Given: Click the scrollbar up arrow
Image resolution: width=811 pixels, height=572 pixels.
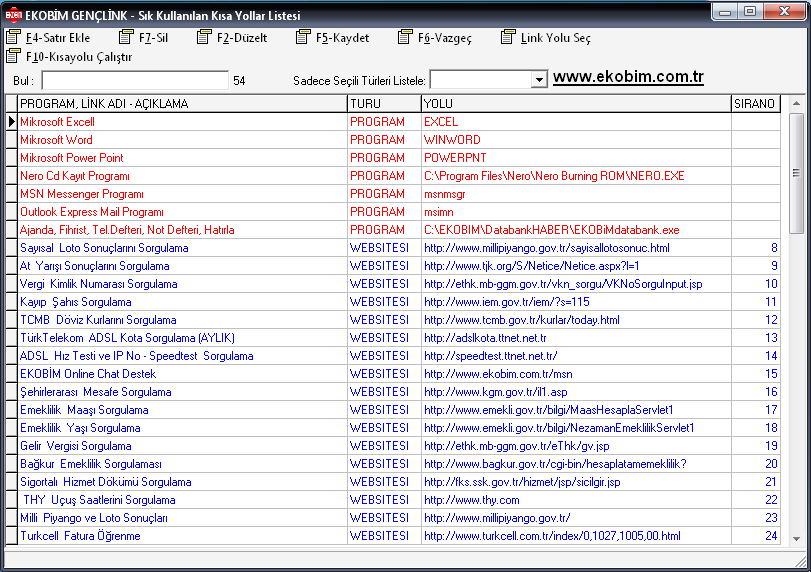Looking at the screenshot, I should [797, 103].
